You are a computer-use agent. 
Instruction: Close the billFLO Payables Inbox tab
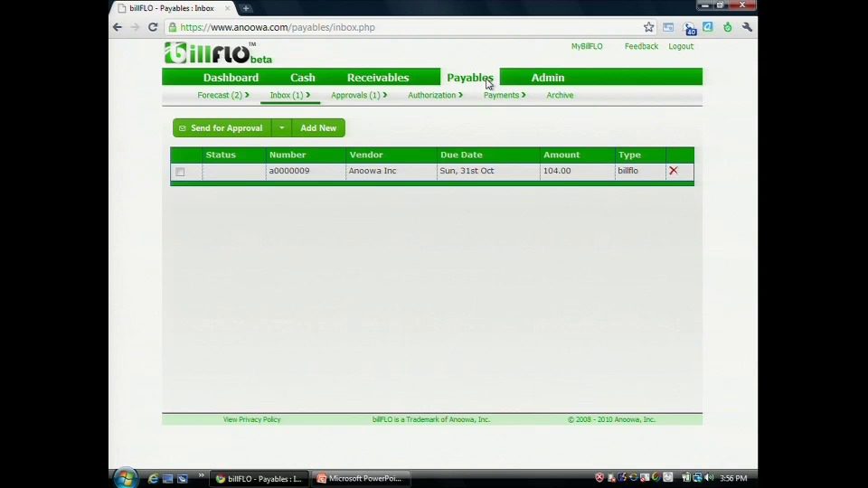pyautogui.click(x=227, y=8)
